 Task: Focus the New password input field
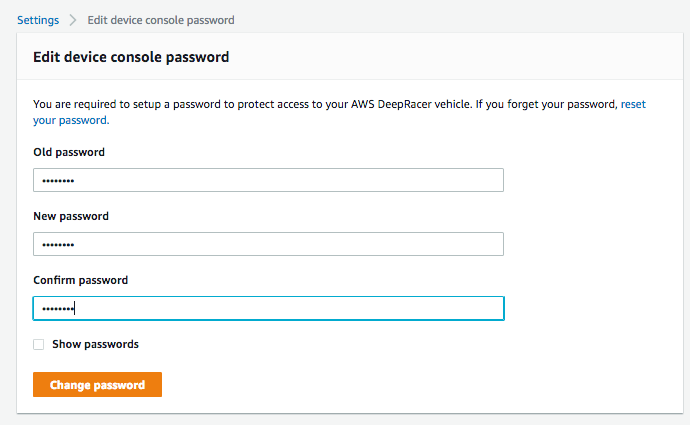click(x=268, y=244)
